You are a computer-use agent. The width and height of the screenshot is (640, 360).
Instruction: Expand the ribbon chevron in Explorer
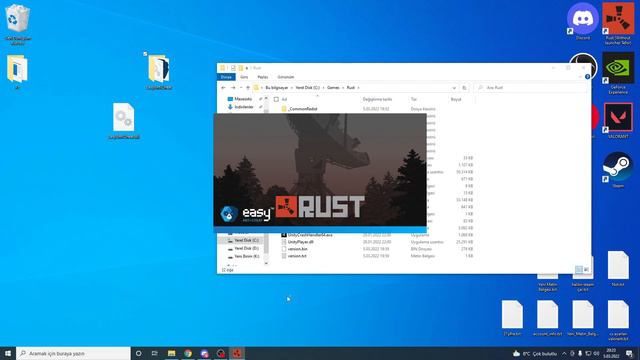[580, 77]
